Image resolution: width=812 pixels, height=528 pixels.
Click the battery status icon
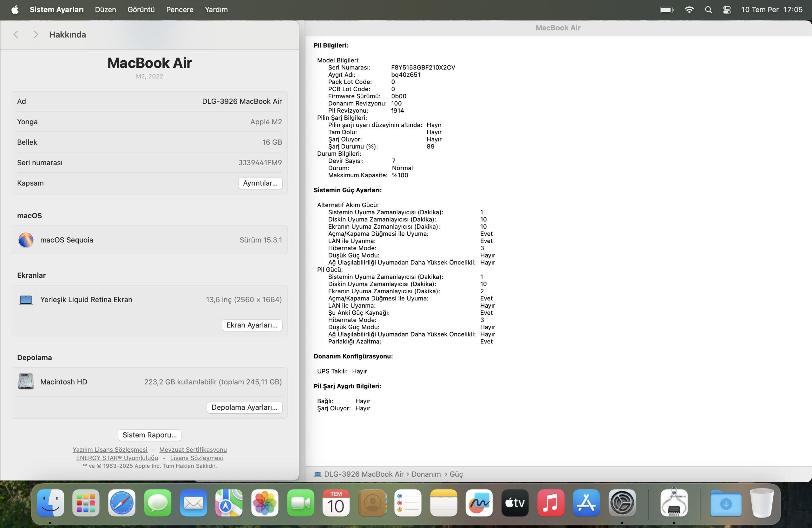(x=667, y=10)
